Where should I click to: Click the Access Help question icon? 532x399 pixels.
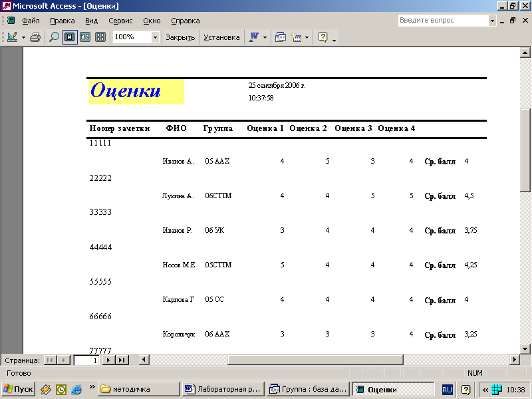323,37
